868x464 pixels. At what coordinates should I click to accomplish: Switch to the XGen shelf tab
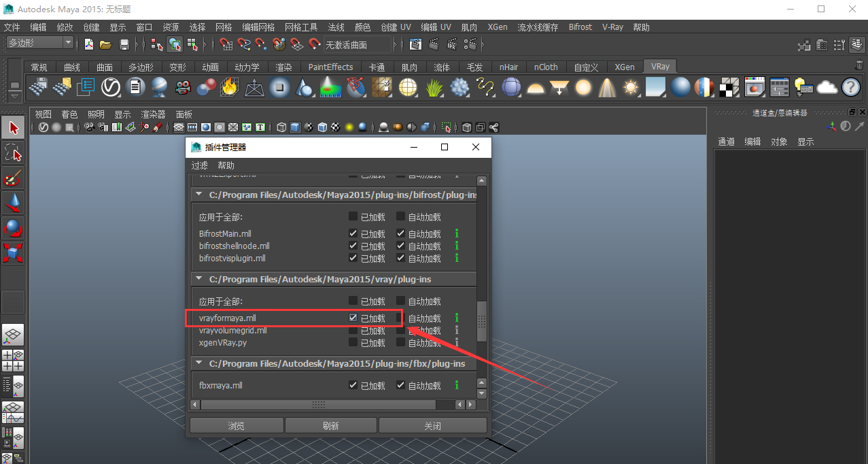click(x=625, y=67)
